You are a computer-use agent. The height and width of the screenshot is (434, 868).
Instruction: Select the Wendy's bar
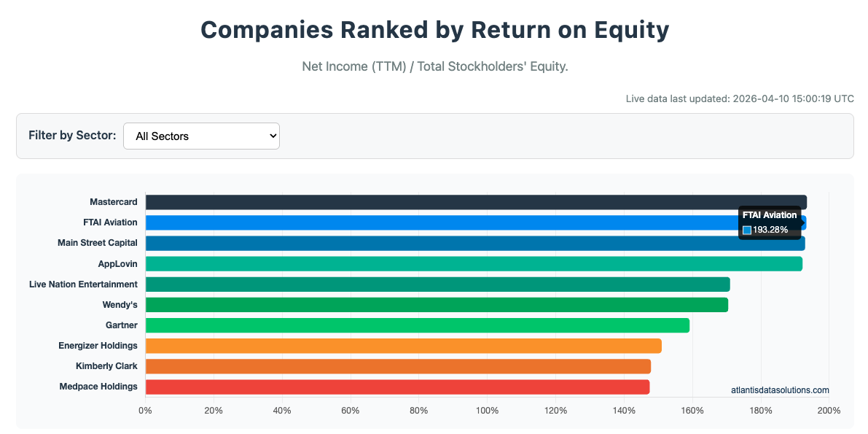(437, 304)
